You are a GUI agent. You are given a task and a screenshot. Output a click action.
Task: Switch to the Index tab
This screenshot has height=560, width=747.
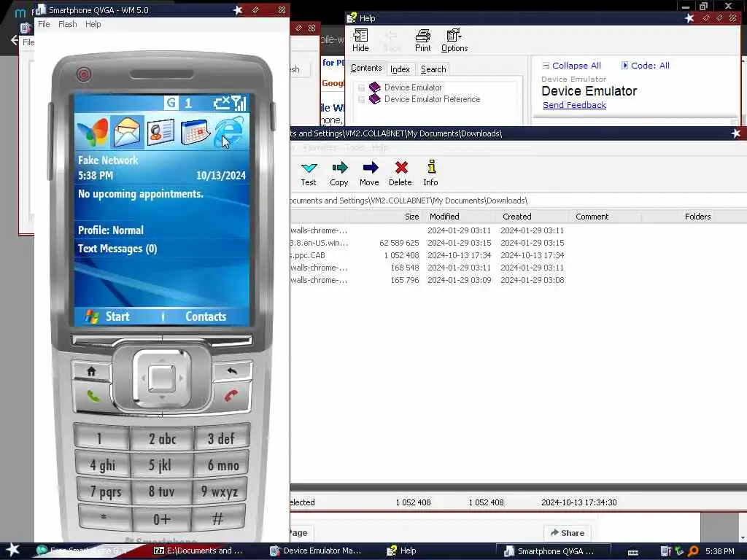(x=400, y=69)
